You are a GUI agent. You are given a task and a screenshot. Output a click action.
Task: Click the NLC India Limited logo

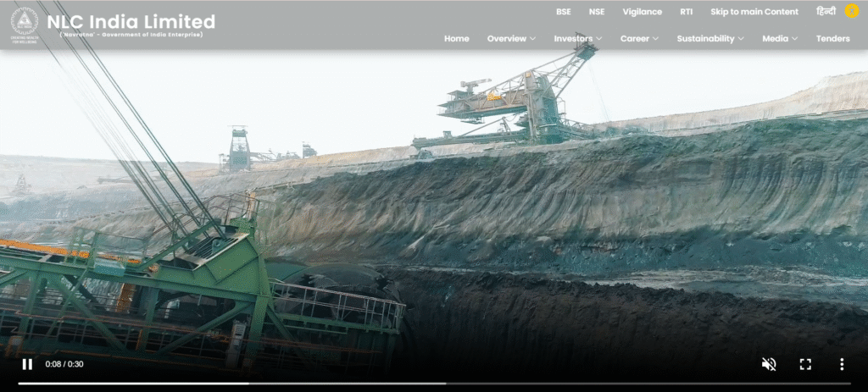(25, 24)
